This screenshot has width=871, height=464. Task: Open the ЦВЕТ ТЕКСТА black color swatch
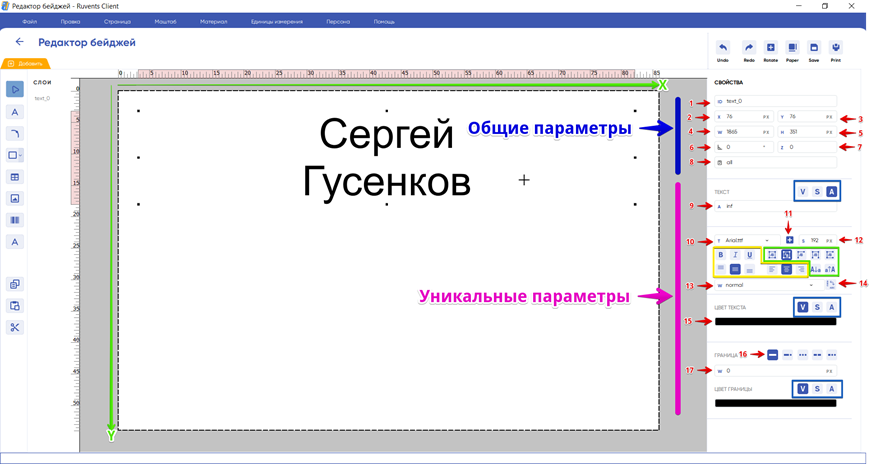[x=775, y=322]
